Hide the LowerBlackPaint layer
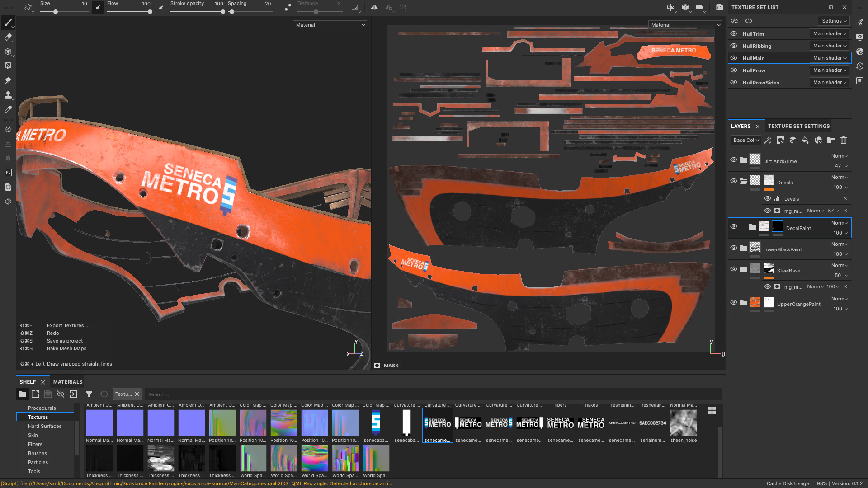The image size is (868, 488). 734,248
